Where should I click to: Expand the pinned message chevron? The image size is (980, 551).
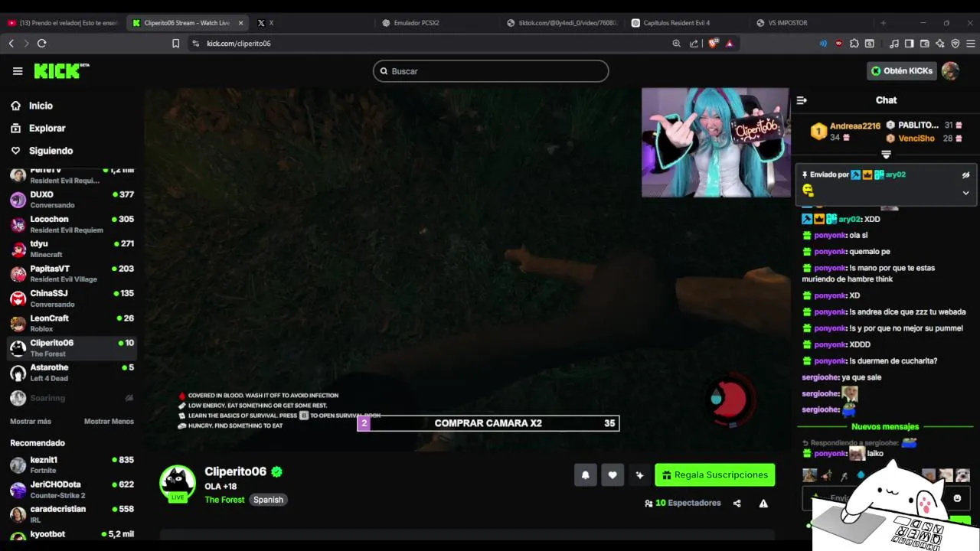965,193
